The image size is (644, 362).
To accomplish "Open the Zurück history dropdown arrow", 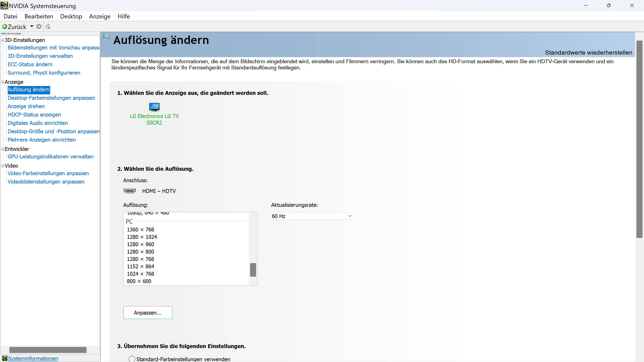I will pos(32,26).
